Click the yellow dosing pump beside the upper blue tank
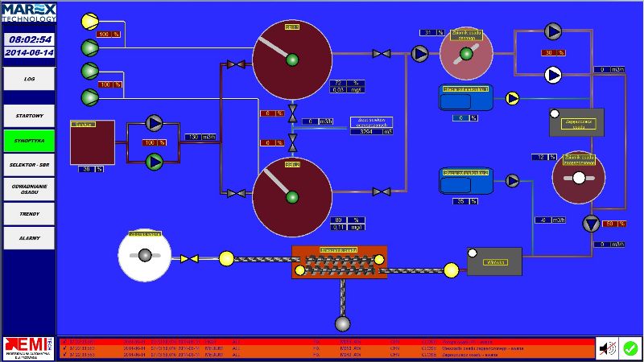The height and width of the screenshot is (362, 644). 513,98
